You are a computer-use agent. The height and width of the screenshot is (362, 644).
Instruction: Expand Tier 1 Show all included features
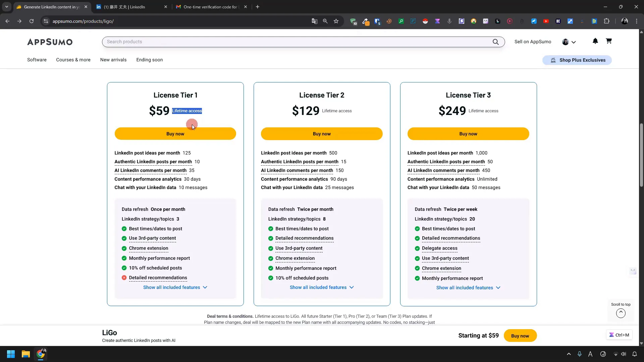[175, 288]
